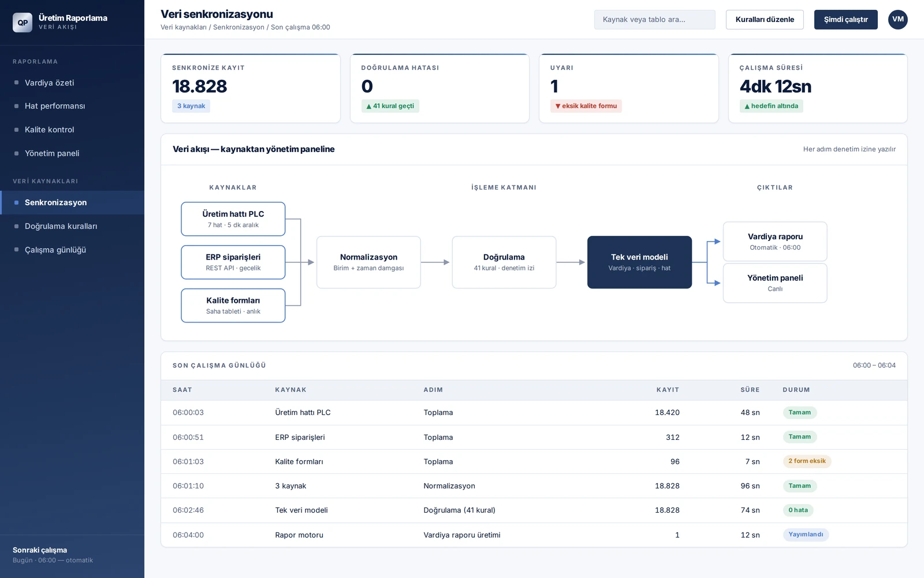Open Çalışma günlüğü in sidebar

point(72,250)
